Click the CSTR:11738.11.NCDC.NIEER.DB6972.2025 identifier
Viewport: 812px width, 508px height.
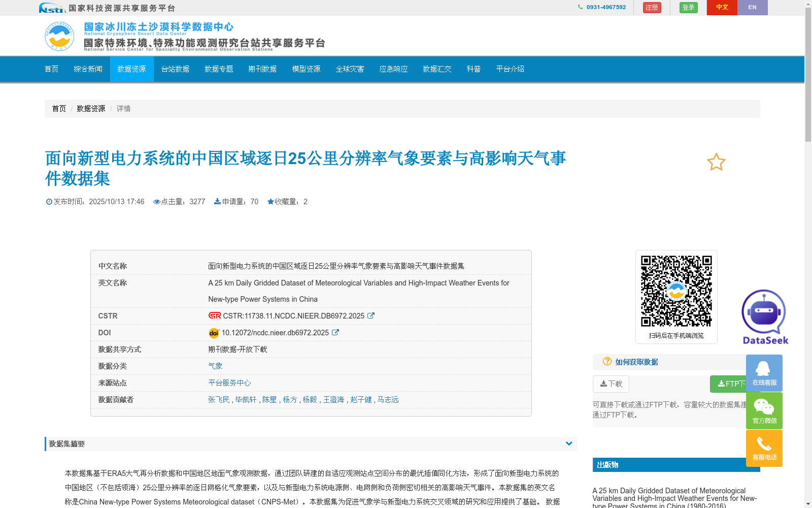click(294, 316)
